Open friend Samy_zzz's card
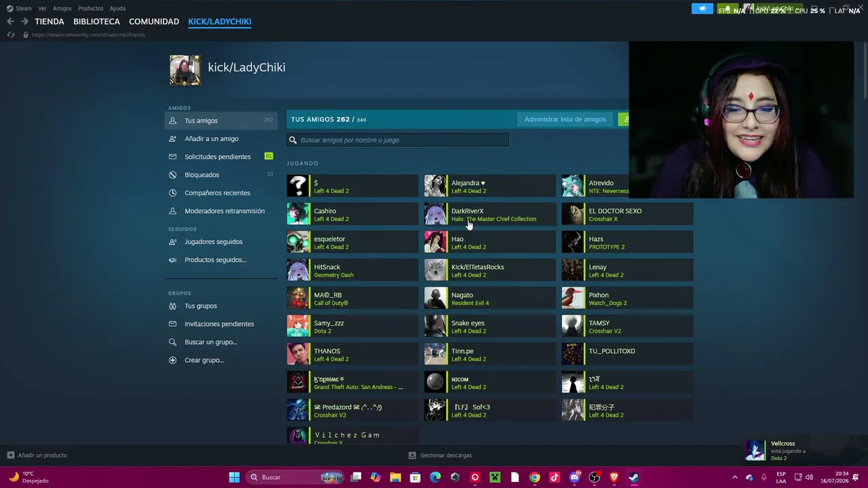 [x=352, y=326]
